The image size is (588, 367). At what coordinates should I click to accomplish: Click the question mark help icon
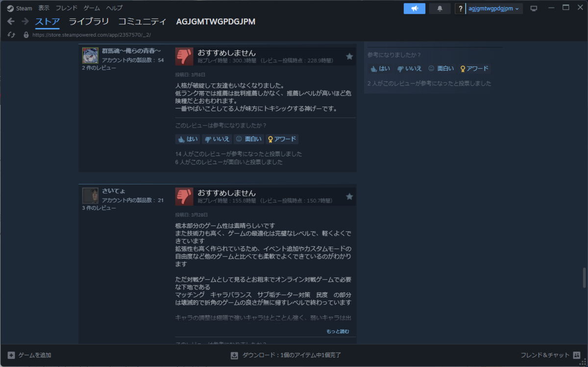point(460,8)
